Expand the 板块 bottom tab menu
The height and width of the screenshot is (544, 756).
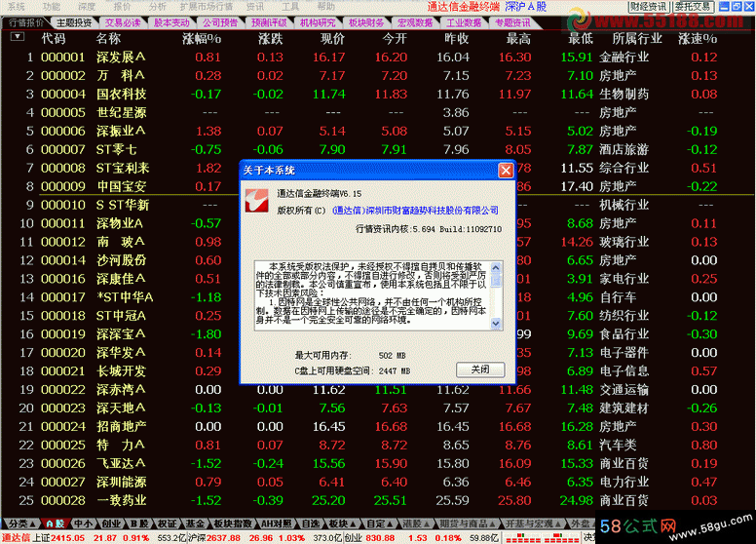click(342, 524)
